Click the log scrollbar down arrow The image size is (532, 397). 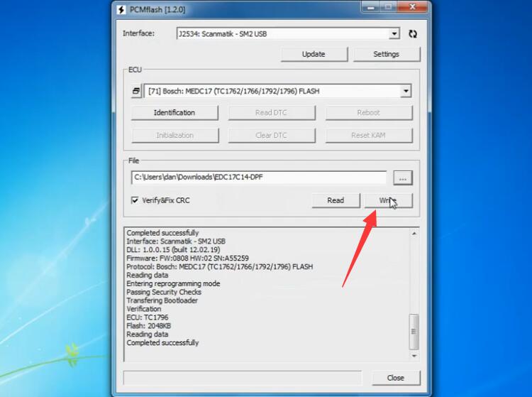[x=414, y=356]
